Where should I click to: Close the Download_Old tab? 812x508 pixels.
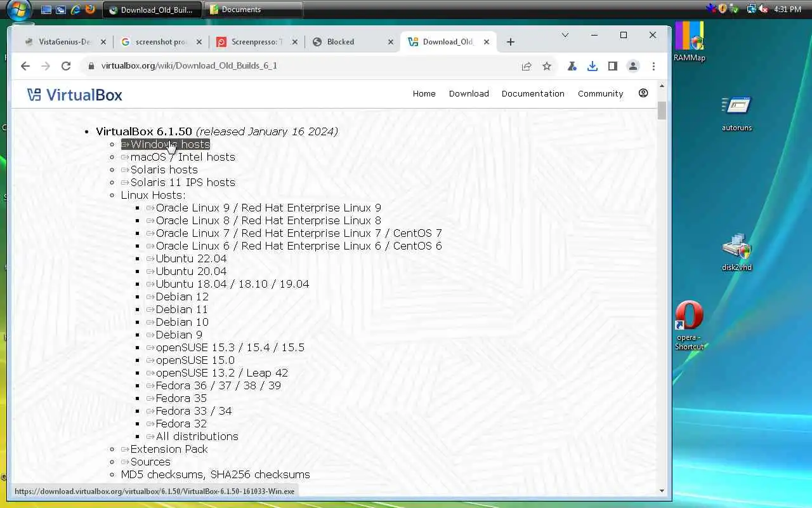pos(487,42)
